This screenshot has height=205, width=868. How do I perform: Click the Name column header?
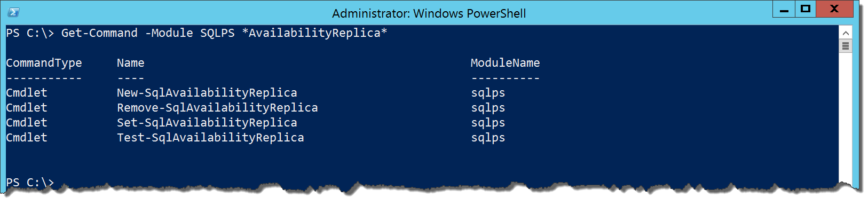(x=131, y=63)
